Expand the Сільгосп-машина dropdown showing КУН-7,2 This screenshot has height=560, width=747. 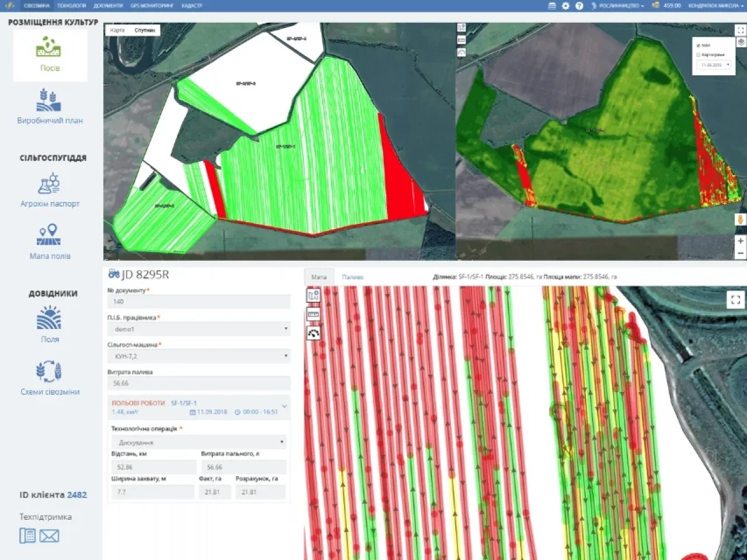(x=198, y=356)
